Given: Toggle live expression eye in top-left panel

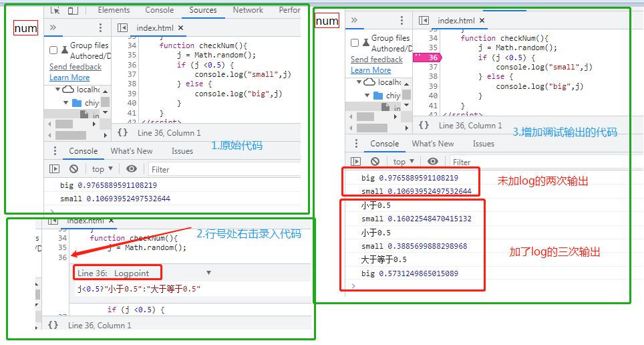Looking at the screenshot, I should tap(132, 169).
